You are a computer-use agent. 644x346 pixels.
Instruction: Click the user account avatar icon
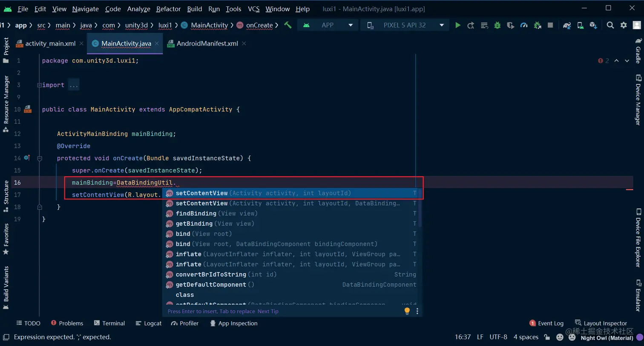tap(637, 25)
